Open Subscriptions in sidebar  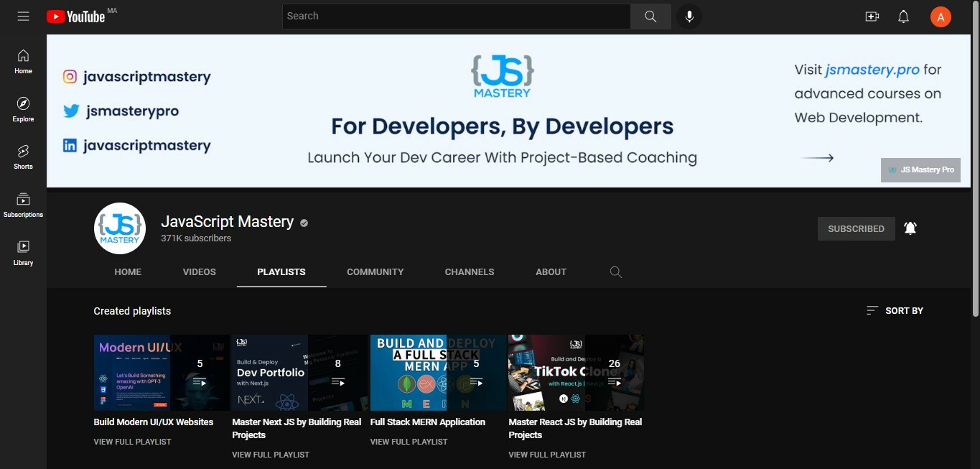[23, 205]
